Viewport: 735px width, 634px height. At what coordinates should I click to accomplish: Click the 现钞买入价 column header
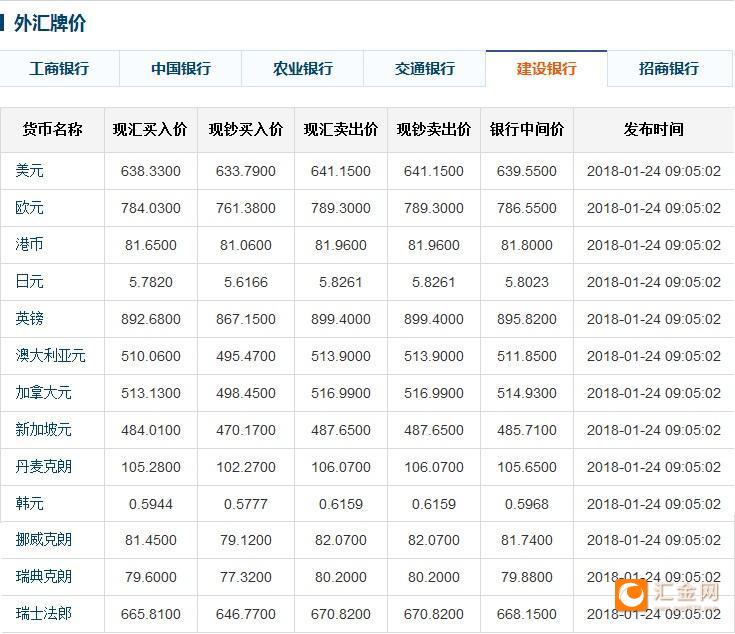click(246, 129)
